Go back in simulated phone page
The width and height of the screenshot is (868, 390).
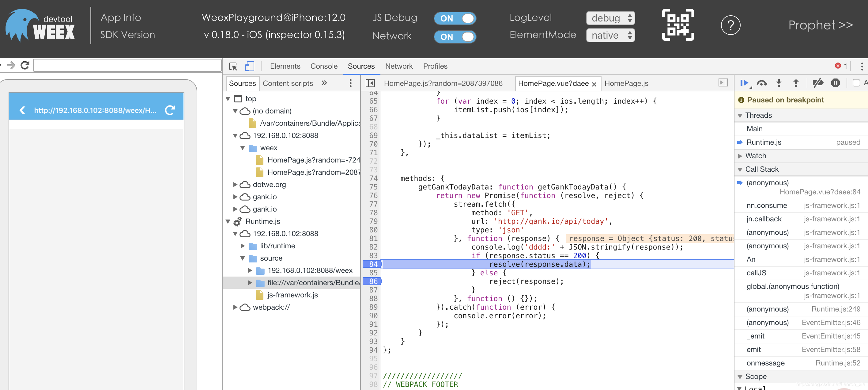[x=22, y=110]
